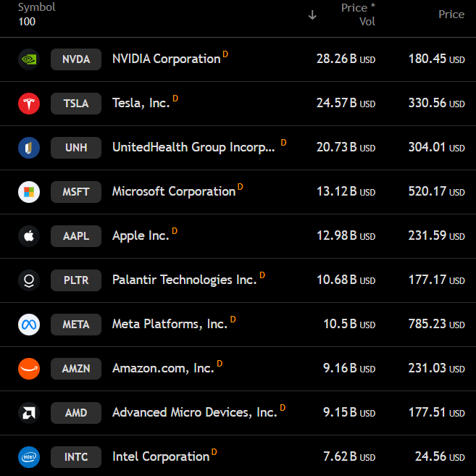Select the 177.51 USD price
Screen dimensions: 476x476
coord(437,412)
